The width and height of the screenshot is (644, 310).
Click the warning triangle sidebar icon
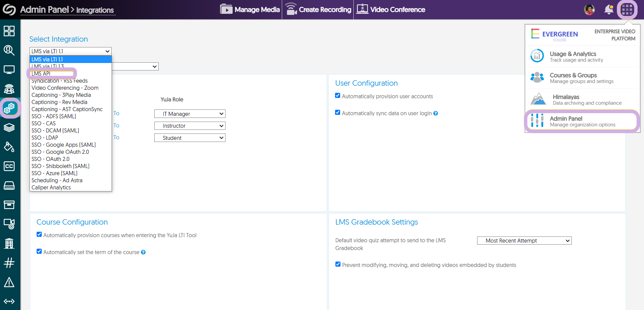pos(9,282)
